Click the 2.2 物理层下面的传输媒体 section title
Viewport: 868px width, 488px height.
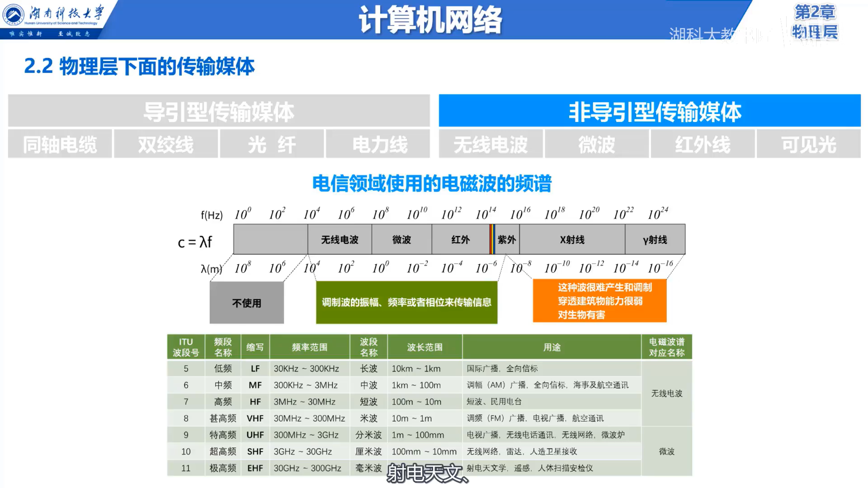pos(139,66)
